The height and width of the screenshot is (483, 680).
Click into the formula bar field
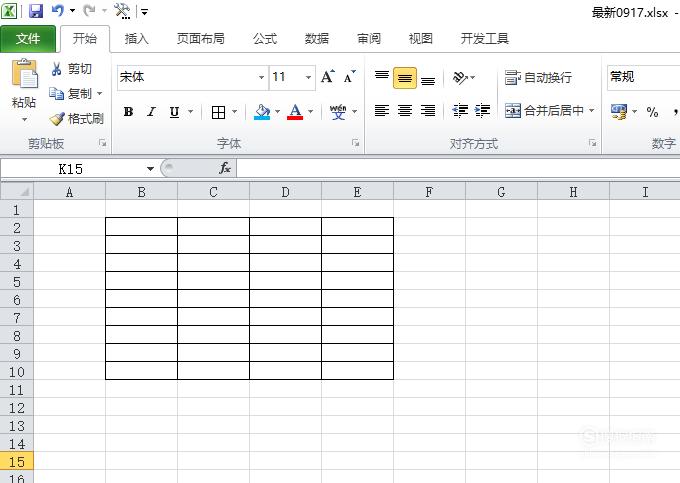(458, 168)
